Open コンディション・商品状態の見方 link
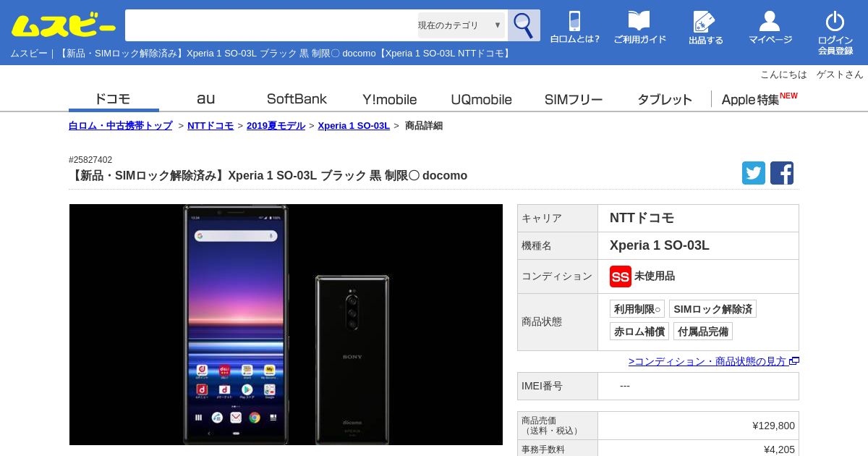Image resolution: width=868 pixels, height=456 pixels. click(713, 361)
